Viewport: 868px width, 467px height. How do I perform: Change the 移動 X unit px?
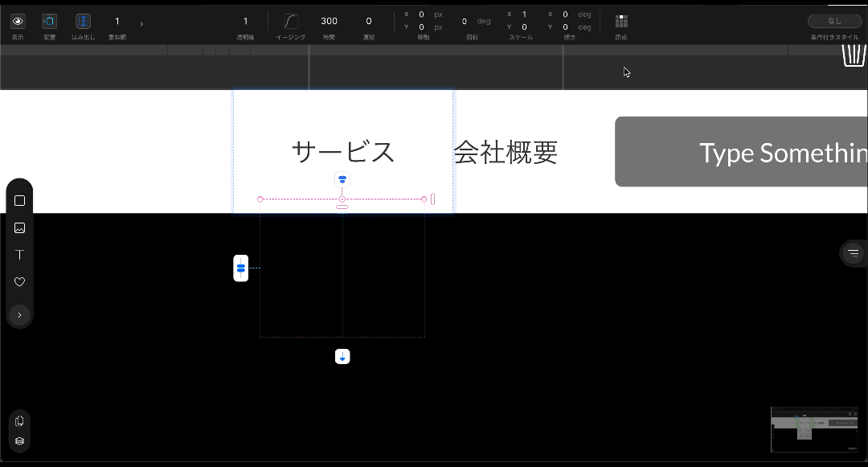(439, 14)
